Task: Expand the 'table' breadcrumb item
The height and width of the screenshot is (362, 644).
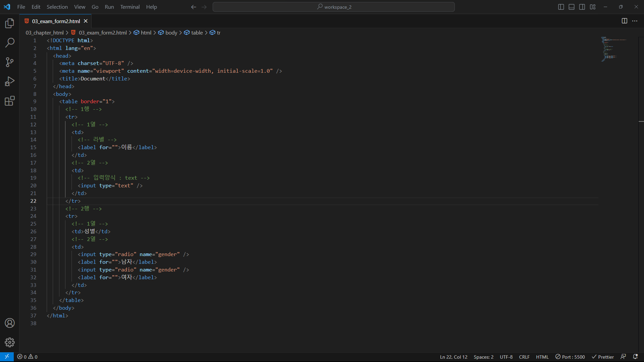Action: click(x=197, y=33)
